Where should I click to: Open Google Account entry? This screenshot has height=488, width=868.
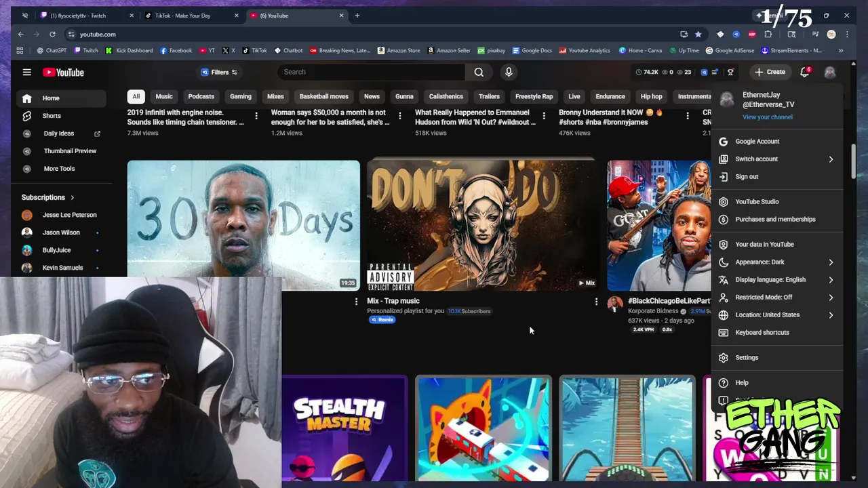coord(777,142)
